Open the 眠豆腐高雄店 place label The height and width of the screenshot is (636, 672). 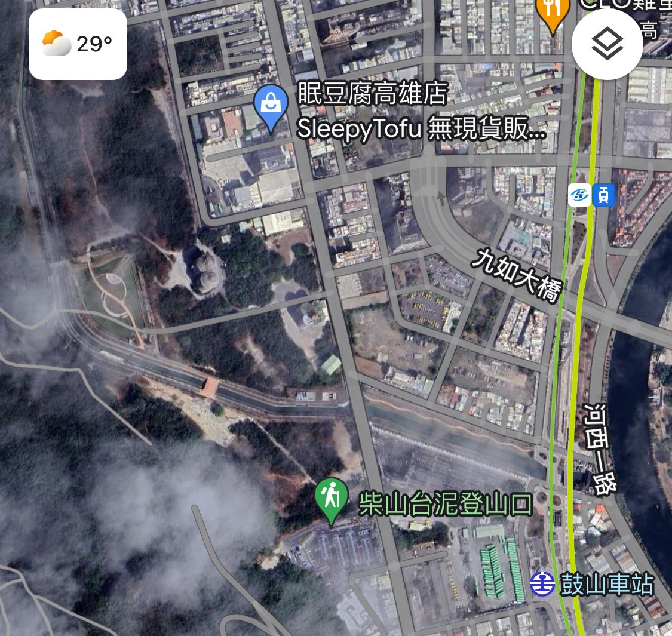click(372, 93)
